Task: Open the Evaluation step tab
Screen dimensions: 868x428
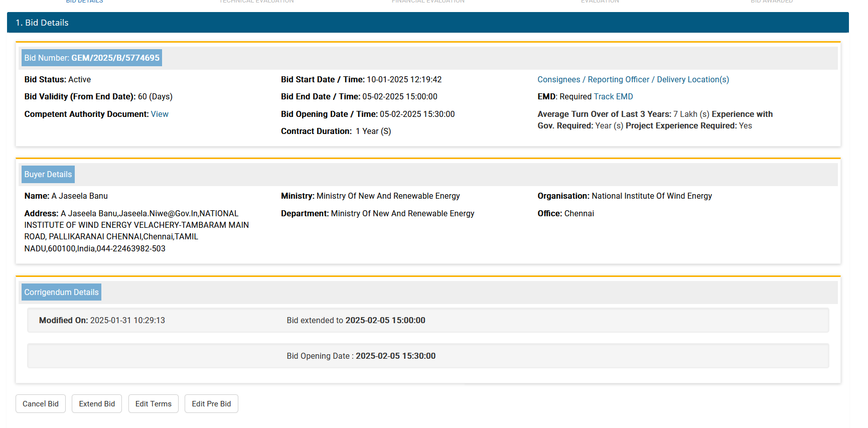Action: point(600,2)
